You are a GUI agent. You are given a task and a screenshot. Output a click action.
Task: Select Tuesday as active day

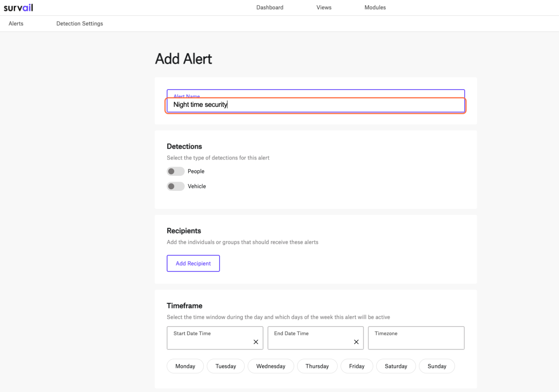[226, 366]
